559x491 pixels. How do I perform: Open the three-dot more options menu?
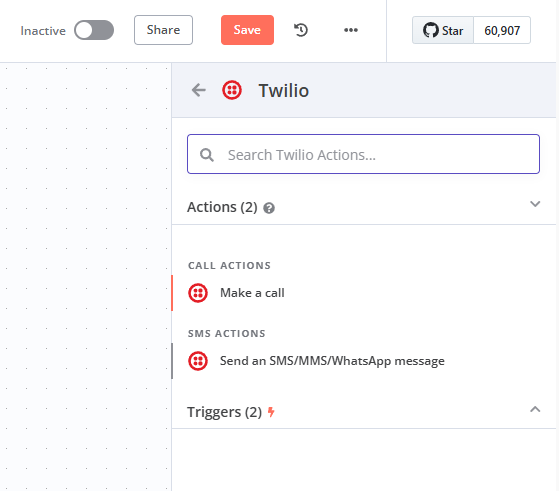pyautogui.click(x=351, y=30)
